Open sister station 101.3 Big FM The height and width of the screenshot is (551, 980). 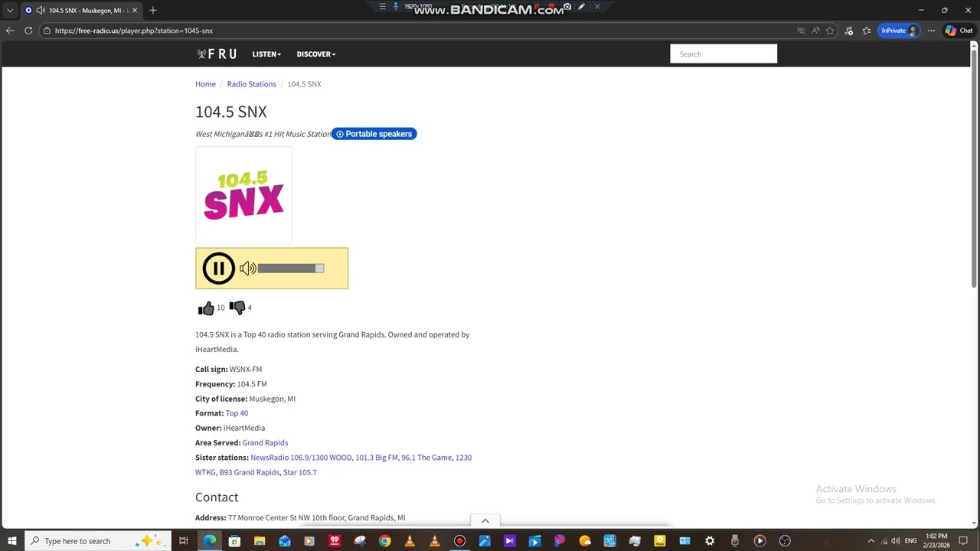[x=377, y=458]
